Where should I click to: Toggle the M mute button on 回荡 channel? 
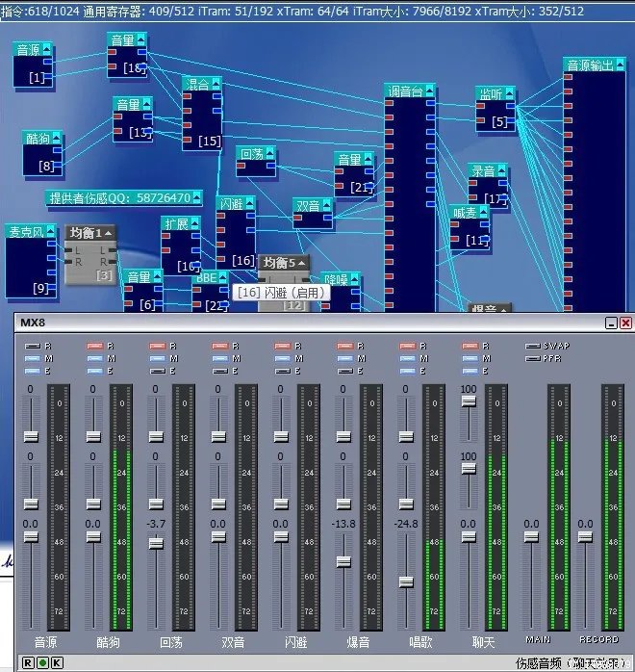(158, 358)
